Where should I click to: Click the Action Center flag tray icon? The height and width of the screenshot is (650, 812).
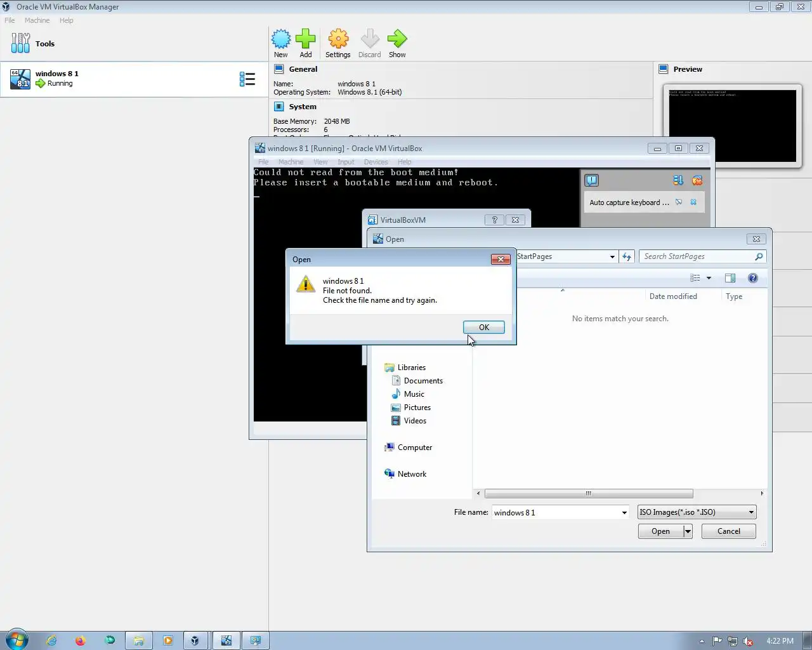click(x=717, y=641)
